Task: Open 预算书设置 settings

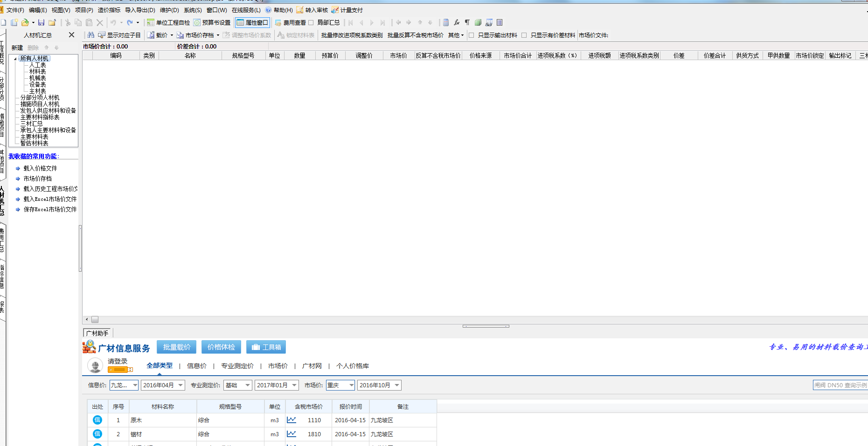Action: coord(212,22)
